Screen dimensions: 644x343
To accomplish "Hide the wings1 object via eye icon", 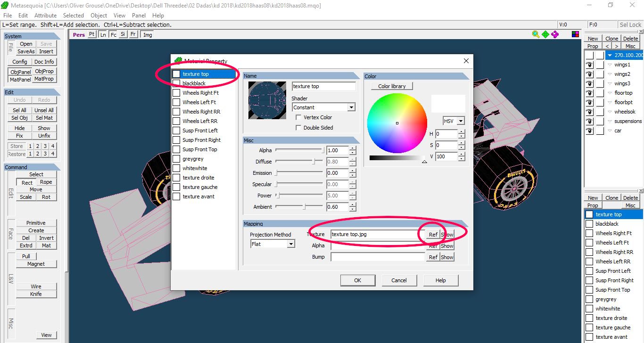I will point(589,65).
